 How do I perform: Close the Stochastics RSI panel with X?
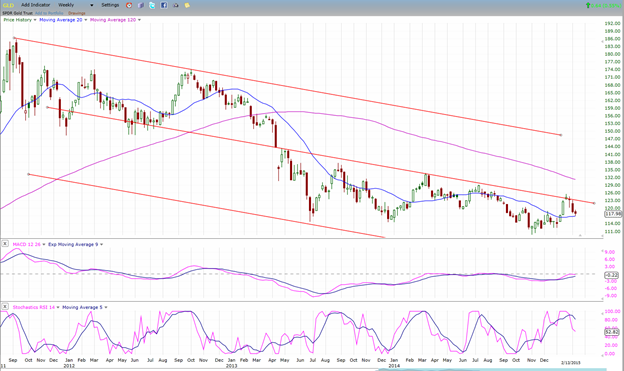[5, 307]
